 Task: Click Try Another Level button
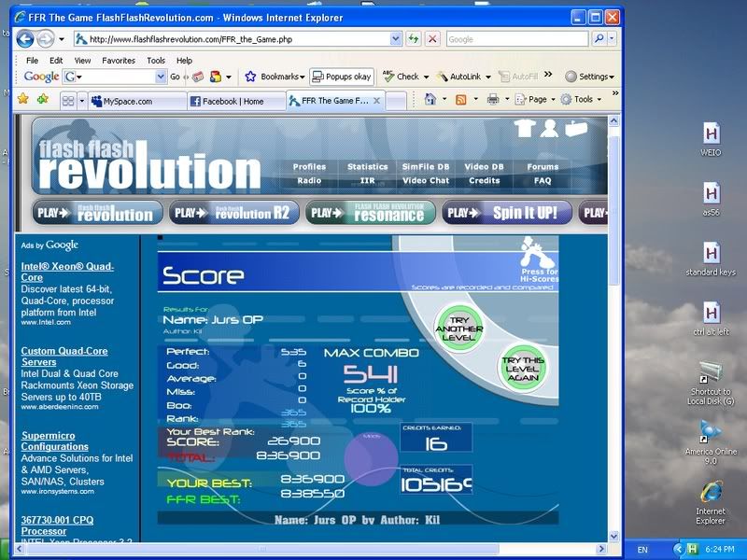[x=459, y=329]
